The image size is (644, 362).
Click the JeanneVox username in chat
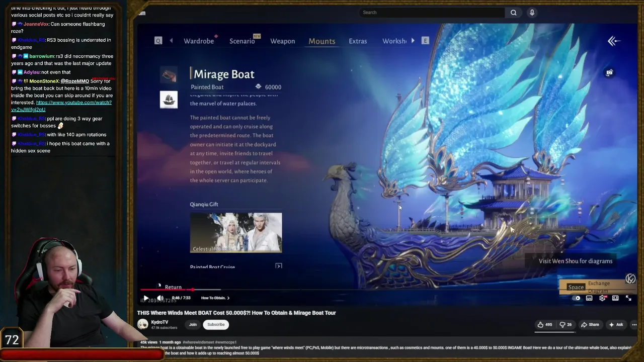(36, 24)
